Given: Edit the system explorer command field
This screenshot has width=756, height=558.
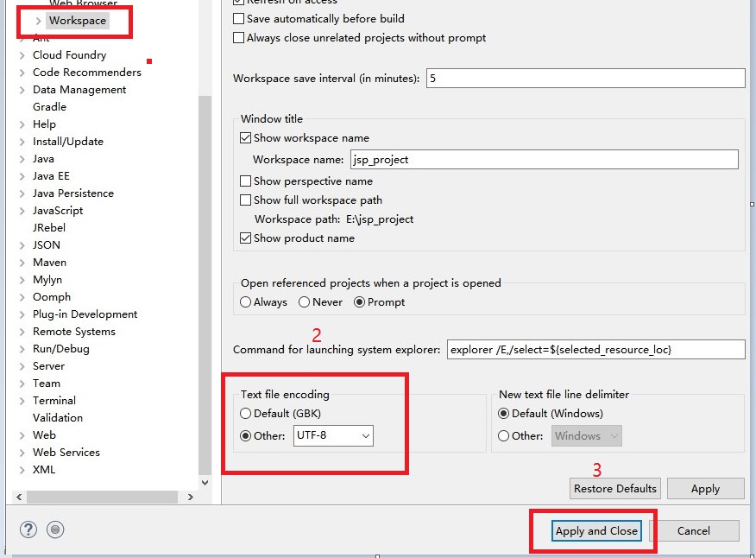Looking at the screenshot, I should pyautogui.click(x=595, y=350).
